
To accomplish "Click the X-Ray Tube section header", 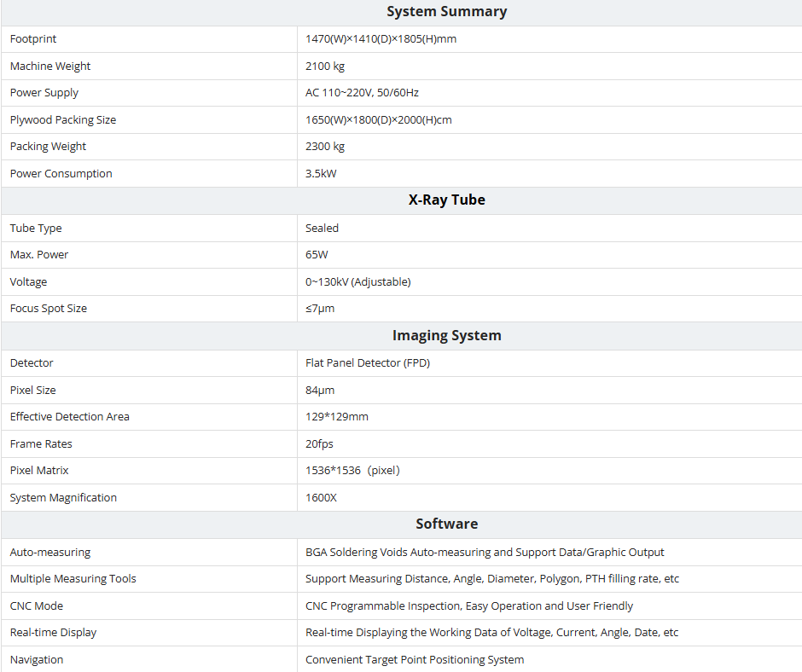I will 446,200.
